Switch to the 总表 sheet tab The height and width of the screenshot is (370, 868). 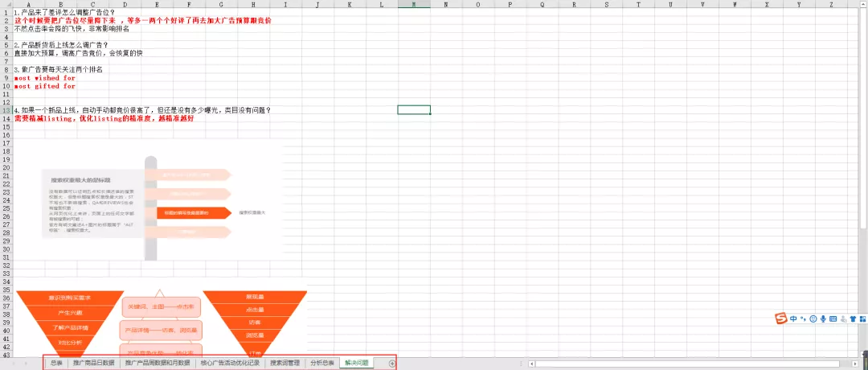[x=56, y=364]
